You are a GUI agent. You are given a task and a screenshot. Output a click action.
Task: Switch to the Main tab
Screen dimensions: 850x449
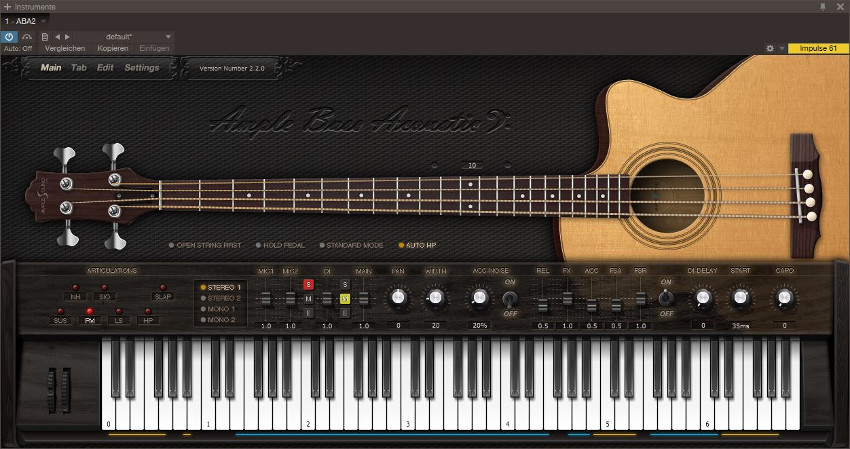tap(51, 68)
